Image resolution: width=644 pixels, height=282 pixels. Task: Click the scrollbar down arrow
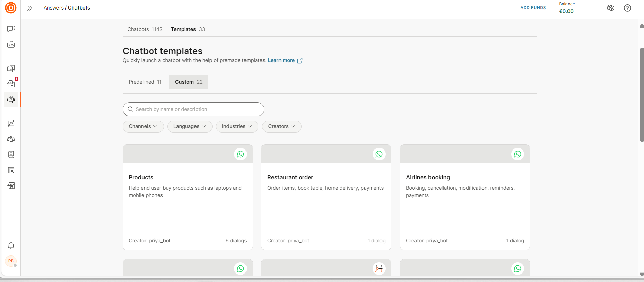(x=642, y=274)
